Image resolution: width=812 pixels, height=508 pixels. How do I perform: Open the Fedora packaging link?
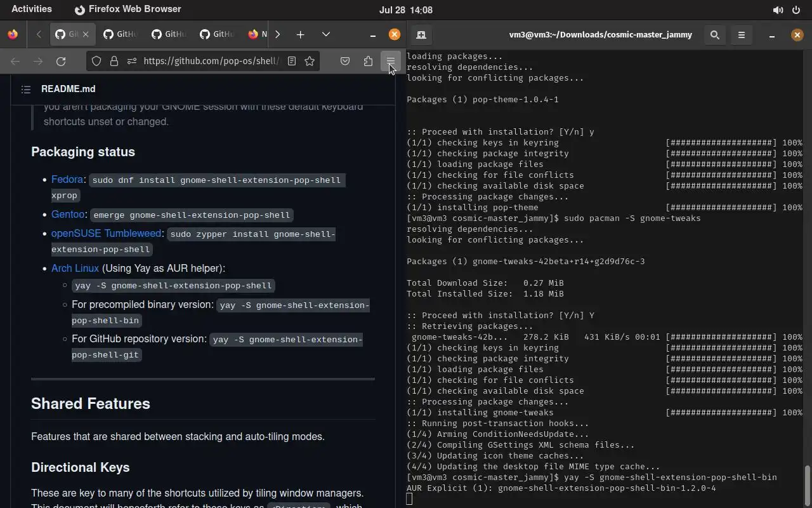(x=67, y=180)
